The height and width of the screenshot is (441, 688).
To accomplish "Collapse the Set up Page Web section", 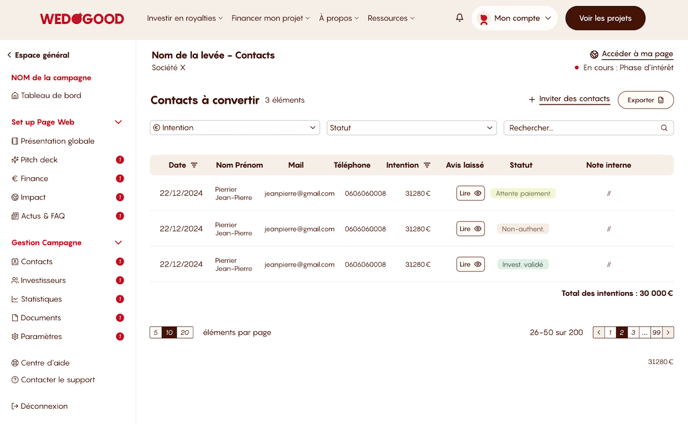I will pyautogui.click(x=118, y=122).
